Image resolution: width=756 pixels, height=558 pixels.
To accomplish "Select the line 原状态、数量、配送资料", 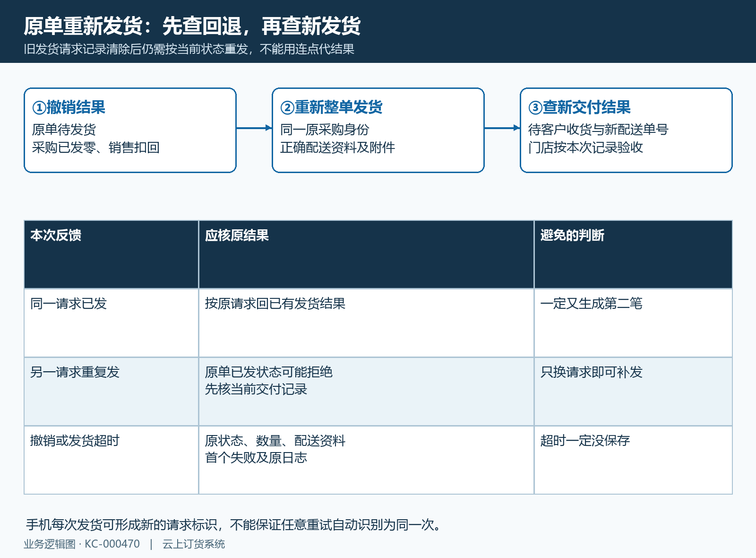I will tap(275, 441).
